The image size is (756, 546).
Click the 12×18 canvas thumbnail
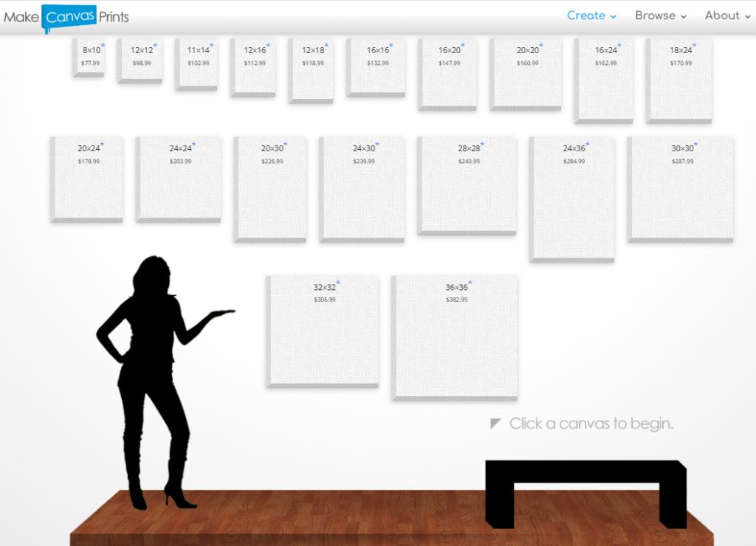point(312,69)
